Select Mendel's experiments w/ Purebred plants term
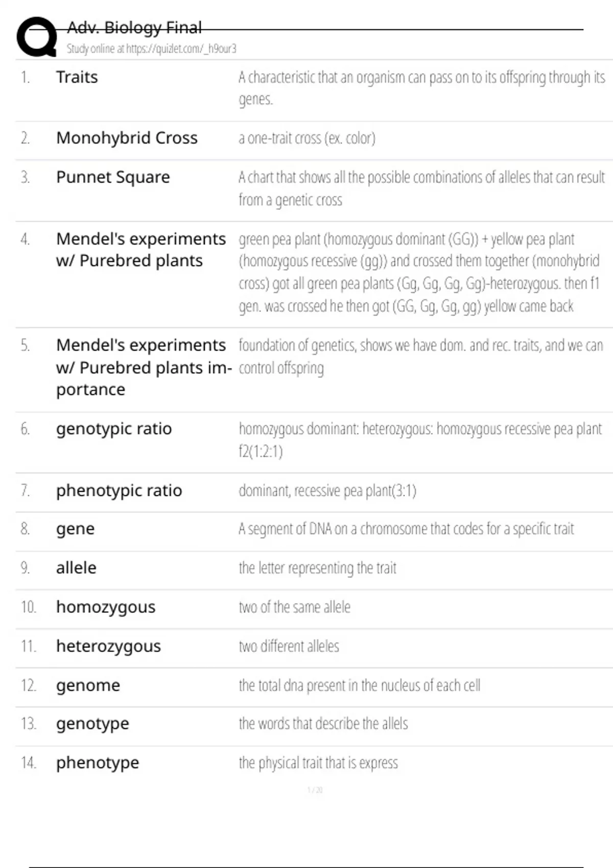This screenshot has height=868, width=613. (x=141, y=250)
